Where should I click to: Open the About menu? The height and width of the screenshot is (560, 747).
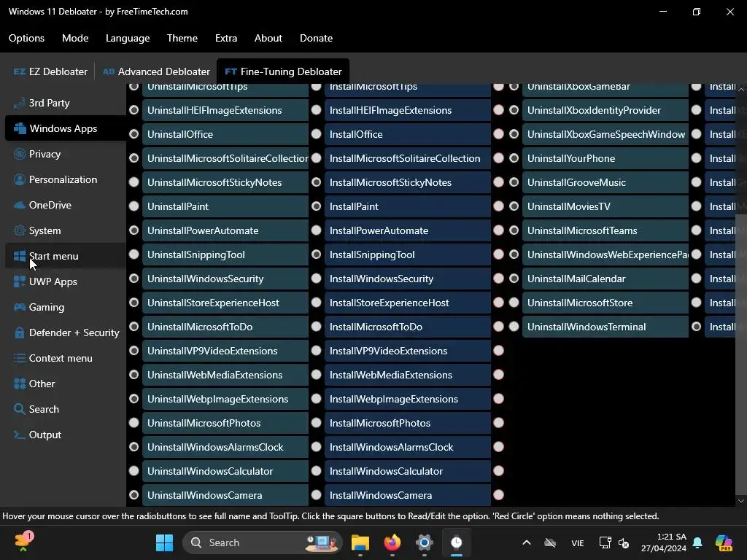(268, 38)
